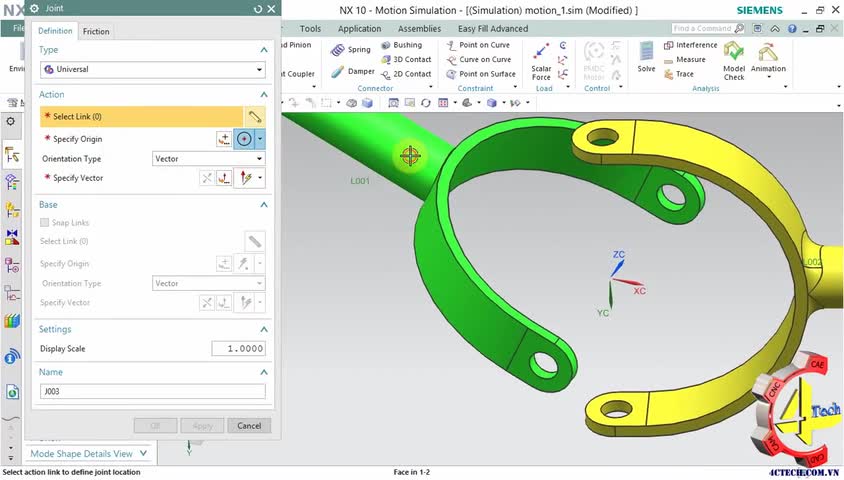
Task: Click the Cancel button
Action: tap(249, 426)
